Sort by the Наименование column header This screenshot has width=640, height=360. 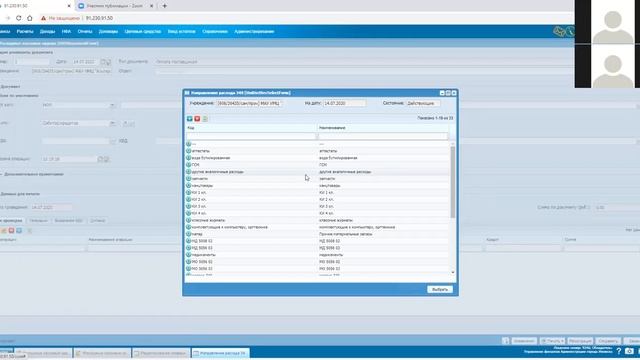[x=383, y=128]
